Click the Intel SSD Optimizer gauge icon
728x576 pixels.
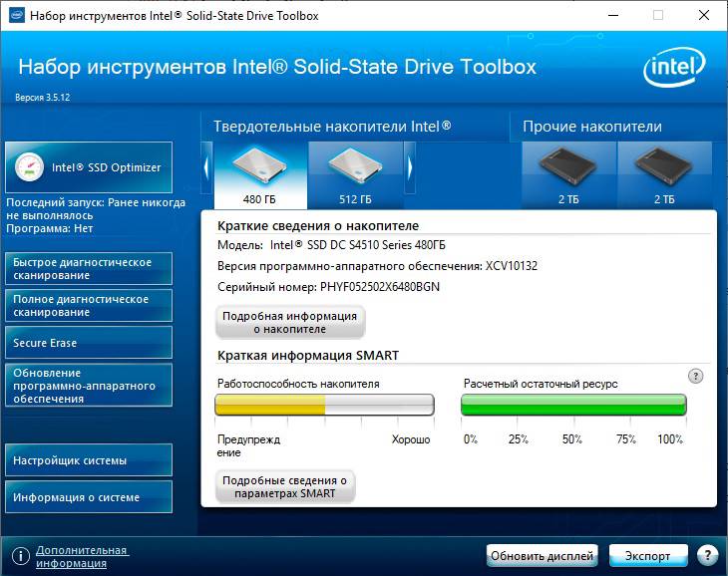coord(30,167)
